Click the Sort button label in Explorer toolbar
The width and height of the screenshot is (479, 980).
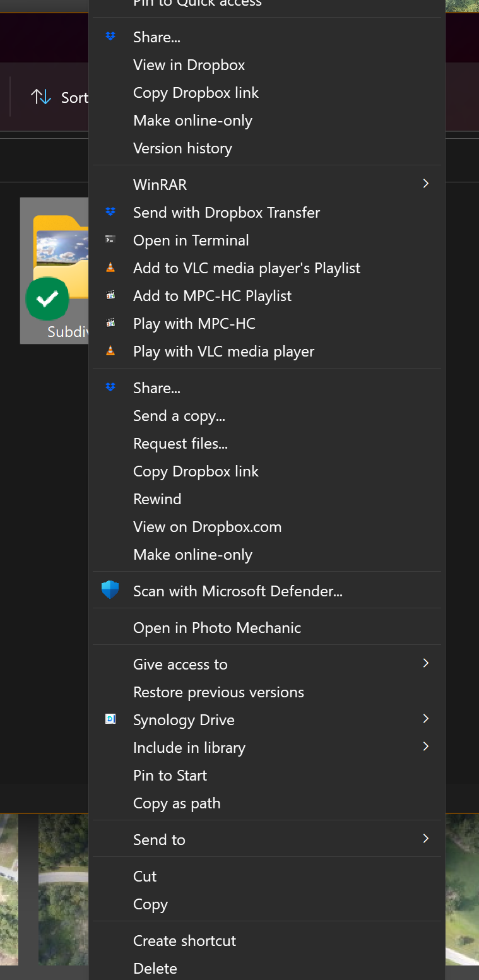pos(74,97)
